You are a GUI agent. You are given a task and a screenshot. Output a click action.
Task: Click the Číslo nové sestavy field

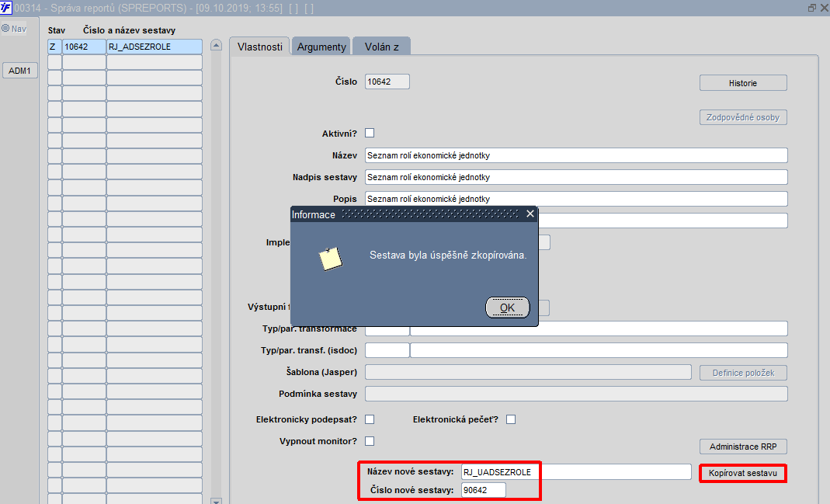483,490
